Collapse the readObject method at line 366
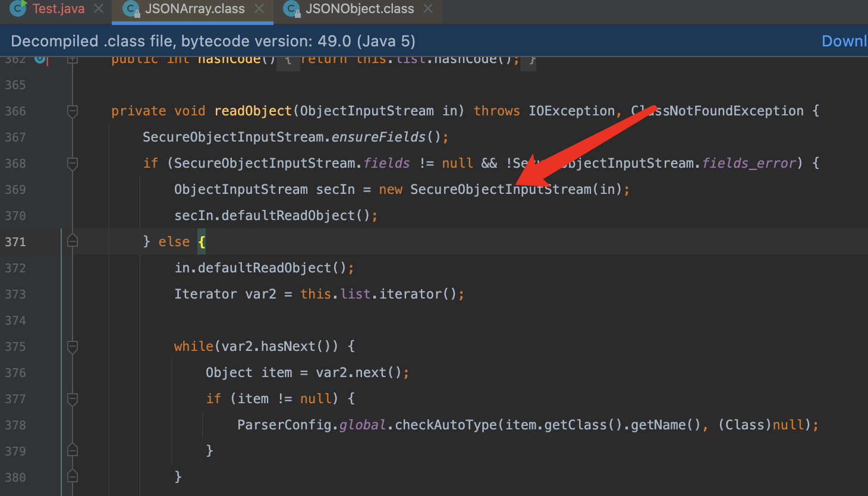The image size is (868, 496). pos(73,111)
